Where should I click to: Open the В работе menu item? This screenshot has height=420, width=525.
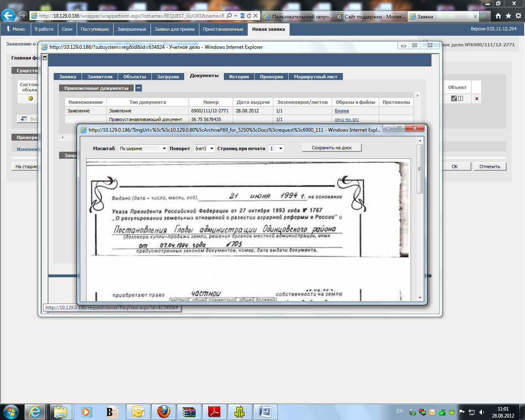click(x=44, y=29)
